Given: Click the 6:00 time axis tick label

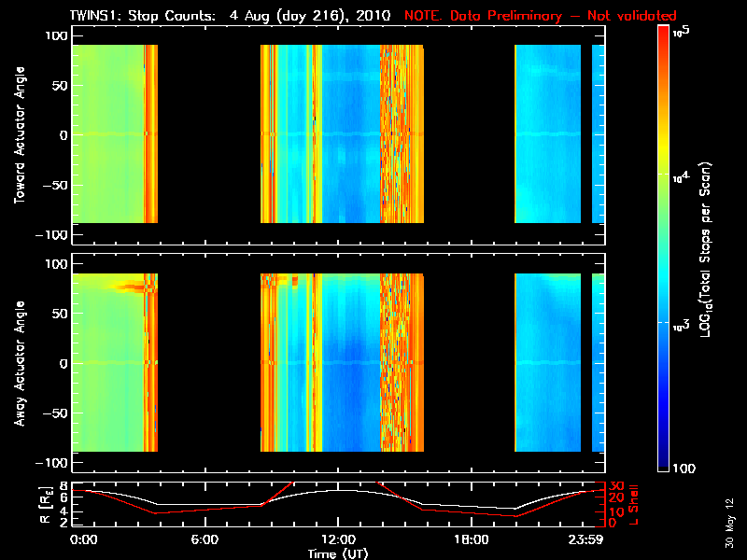Looking at the screenshot, I should [x=204, y=540].
